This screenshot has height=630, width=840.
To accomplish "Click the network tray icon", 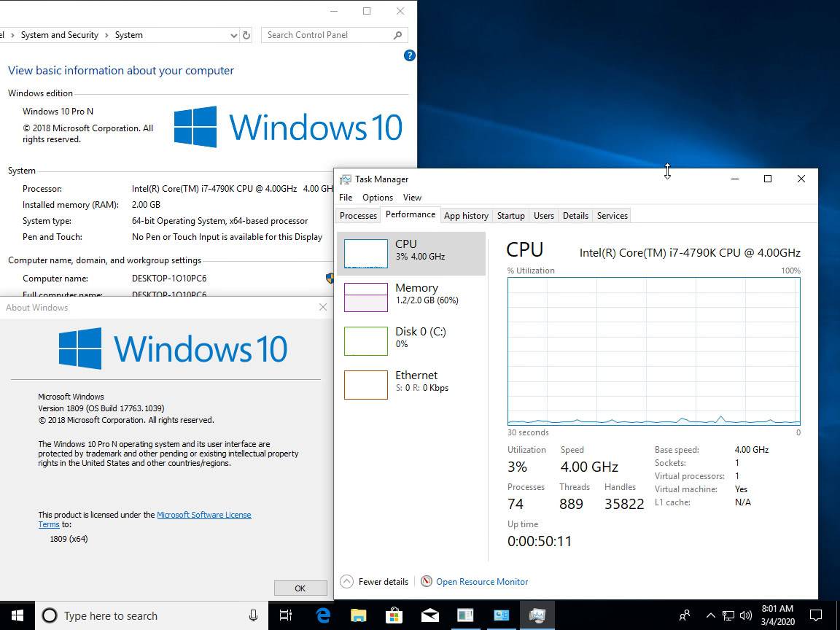I will coord(728,615).
